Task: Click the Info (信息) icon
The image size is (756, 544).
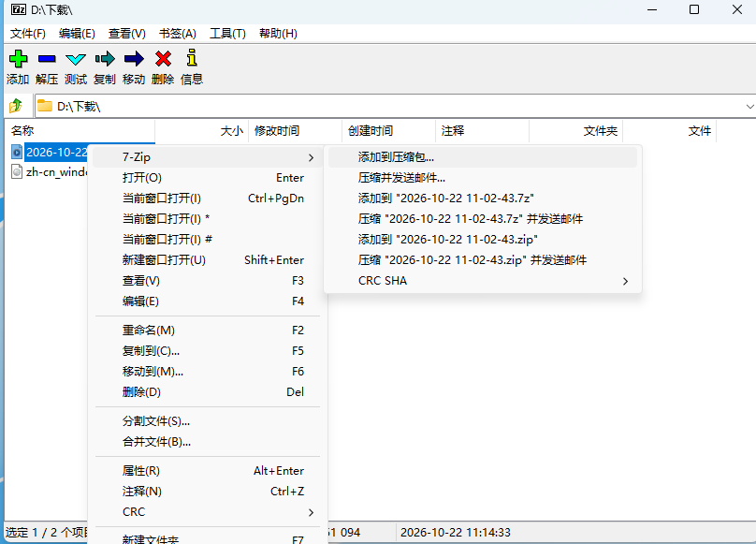Action: (x=192, y=57)
